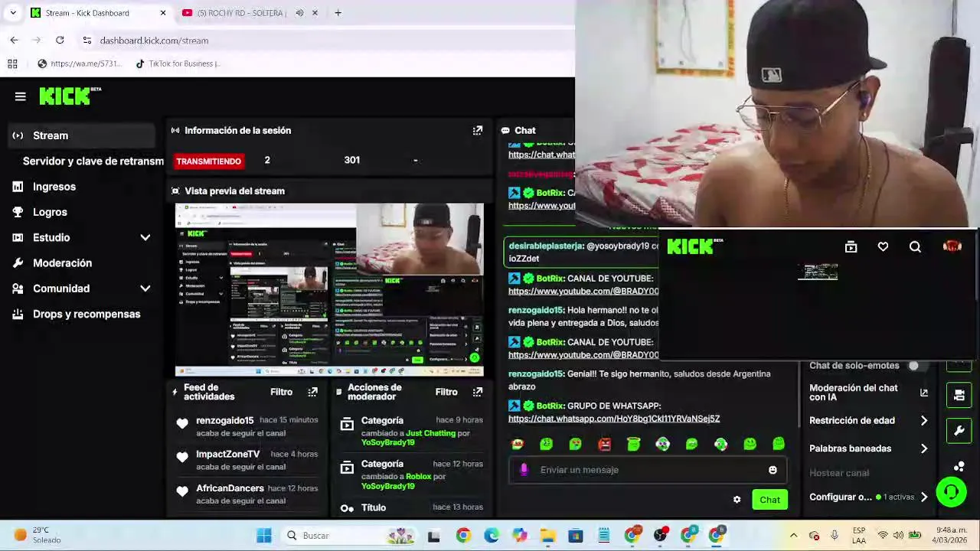Open Stream section in sidebar

click(80, 135)
